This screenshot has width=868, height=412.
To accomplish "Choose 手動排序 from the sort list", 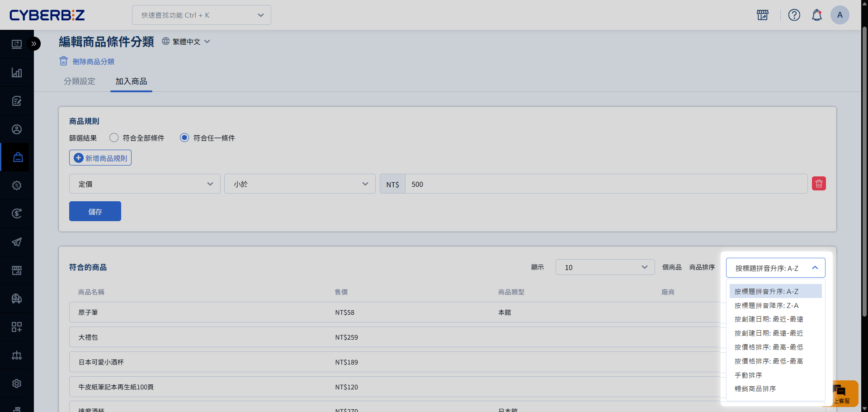I will click(748, 375).
